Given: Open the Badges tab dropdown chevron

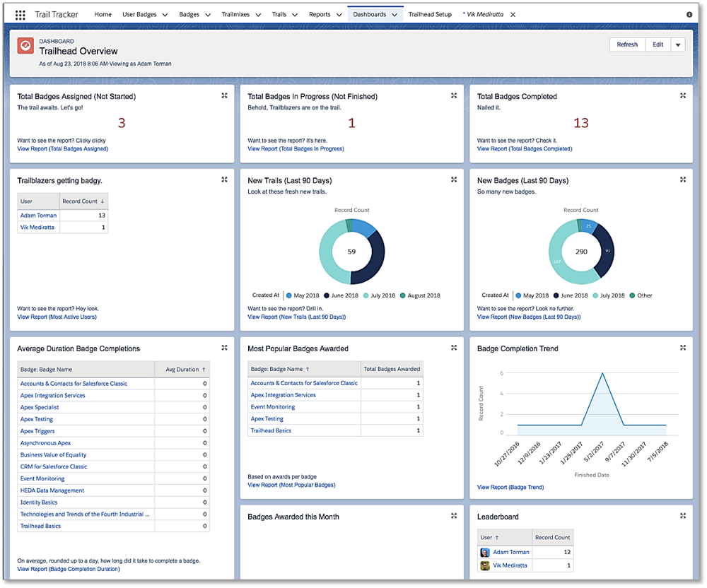Looking at the screenshot, I should coord(208,15).
